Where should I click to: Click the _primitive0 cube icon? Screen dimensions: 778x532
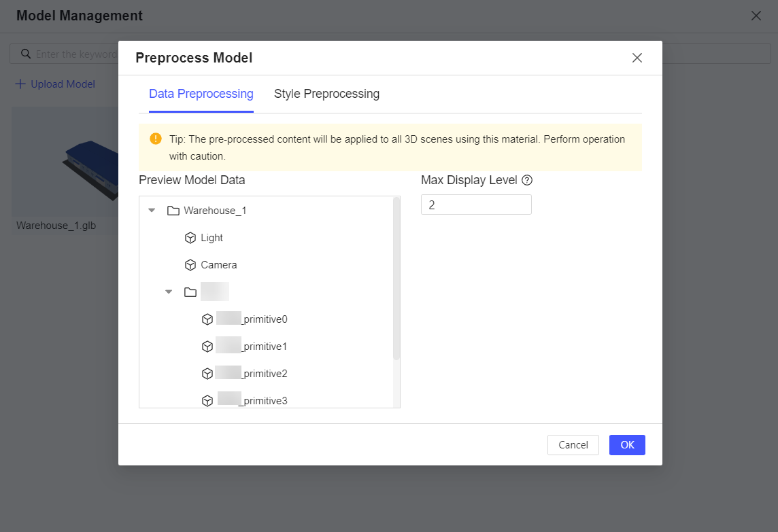(207, 319)
